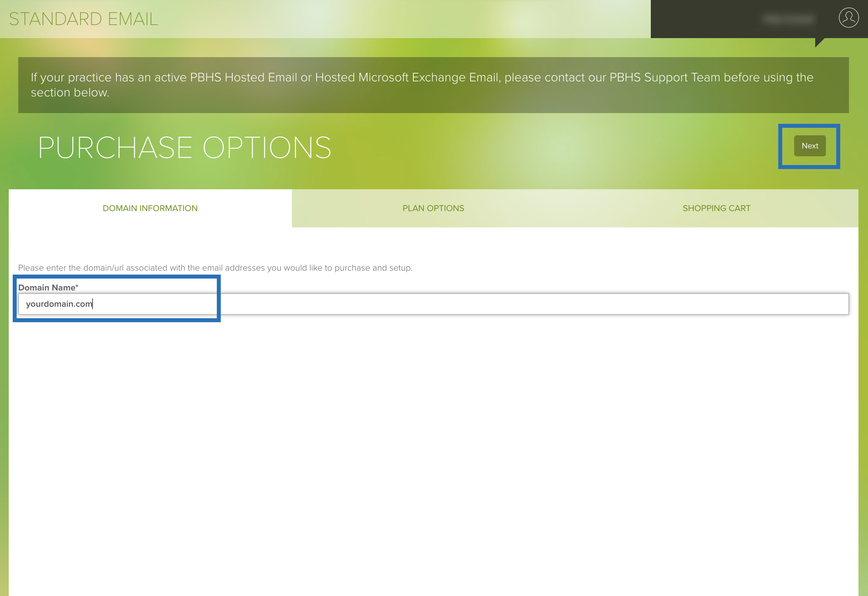Click 'PBHS Support Team' in the notice

[x=664, y=77]
